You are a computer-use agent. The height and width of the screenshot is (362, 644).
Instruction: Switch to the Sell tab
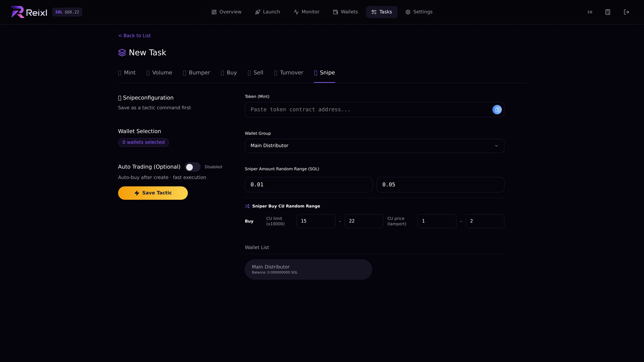255,73
